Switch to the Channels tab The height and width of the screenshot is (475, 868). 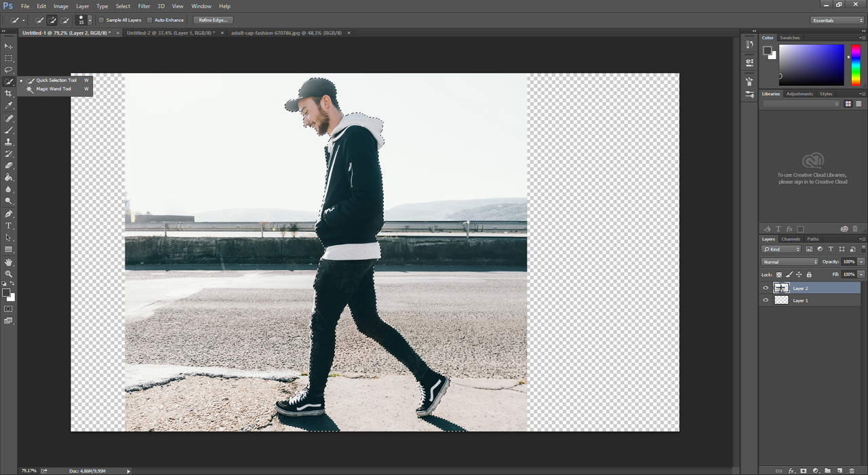[791, 239]
